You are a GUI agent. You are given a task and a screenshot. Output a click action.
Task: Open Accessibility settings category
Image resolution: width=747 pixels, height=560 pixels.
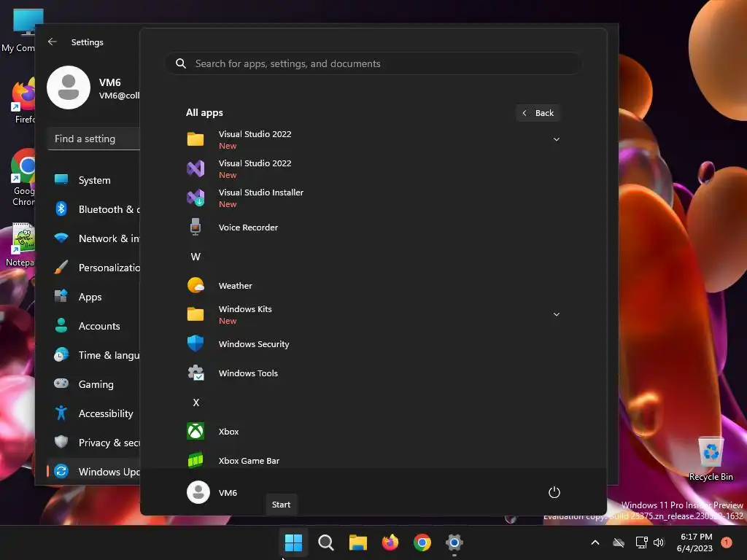(93, 413)
